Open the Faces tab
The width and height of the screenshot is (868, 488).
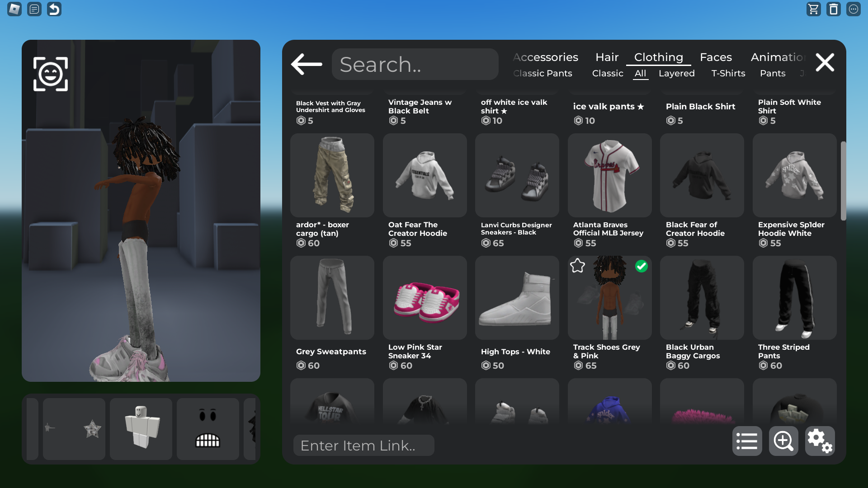click(716, 57)
